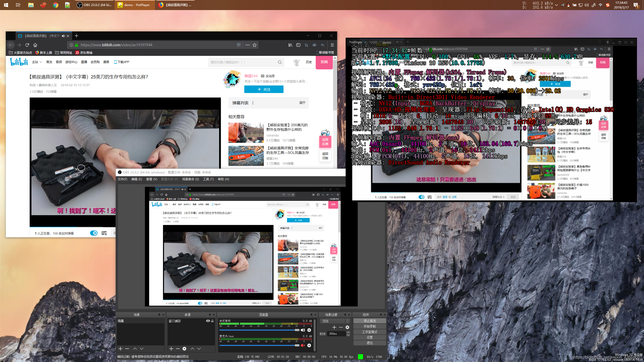Bookmark this page with the star icon

255,45
